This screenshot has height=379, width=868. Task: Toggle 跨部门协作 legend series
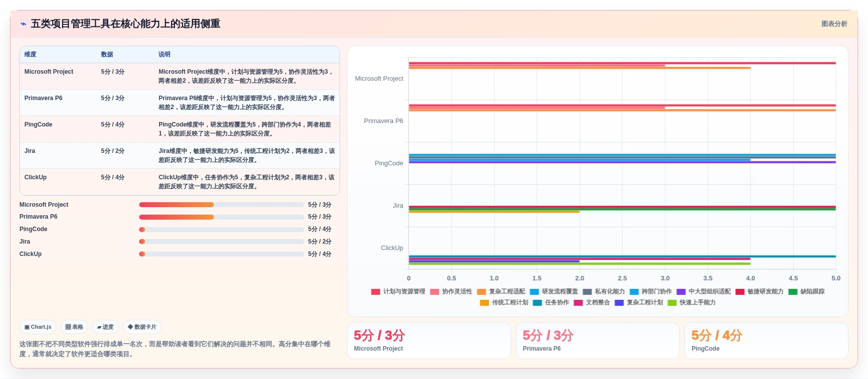650,291
